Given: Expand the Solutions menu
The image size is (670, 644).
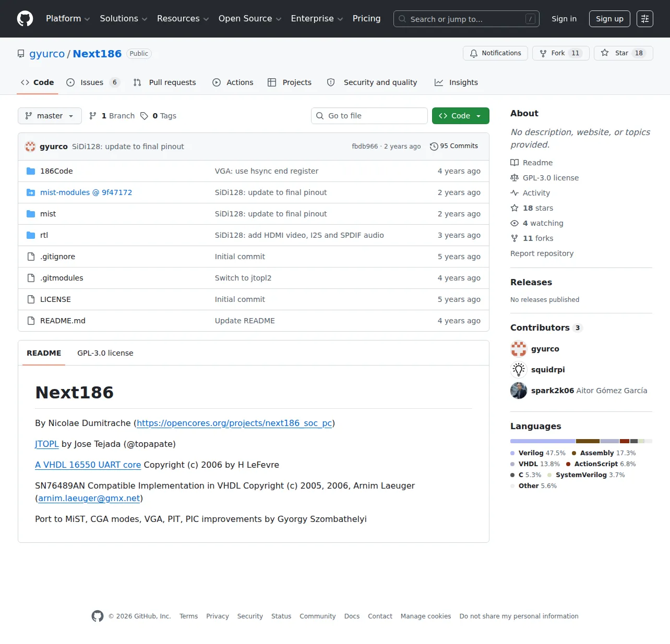Looking at the screenshot, I should (x=124, y=19).
